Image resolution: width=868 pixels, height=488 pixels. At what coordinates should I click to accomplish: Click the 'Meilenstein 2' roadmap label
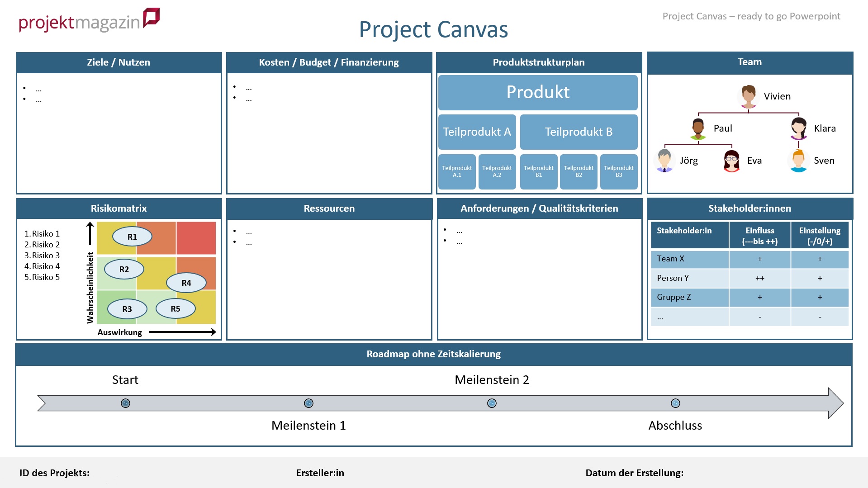coord(492,380)
